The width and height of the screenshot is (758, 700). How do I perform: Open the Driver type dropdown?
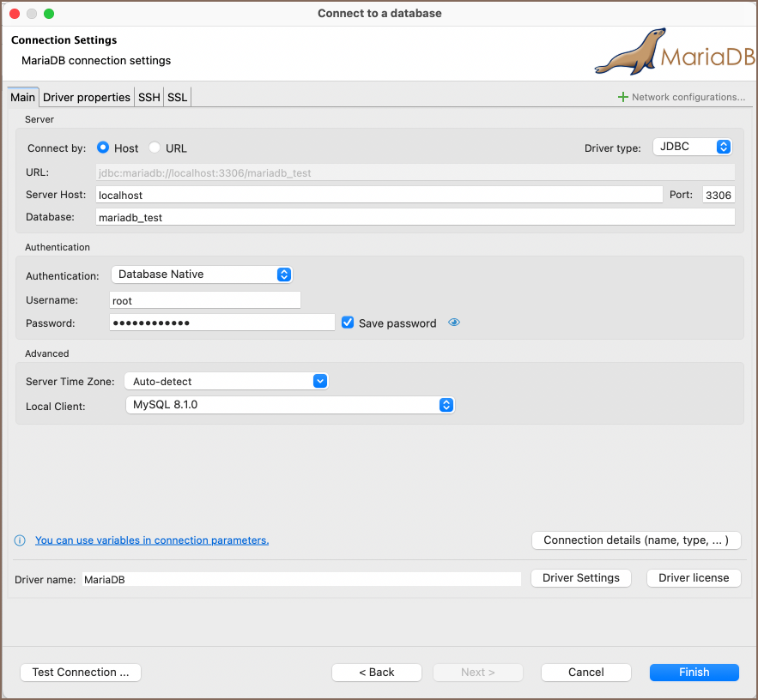coord(692,147)
